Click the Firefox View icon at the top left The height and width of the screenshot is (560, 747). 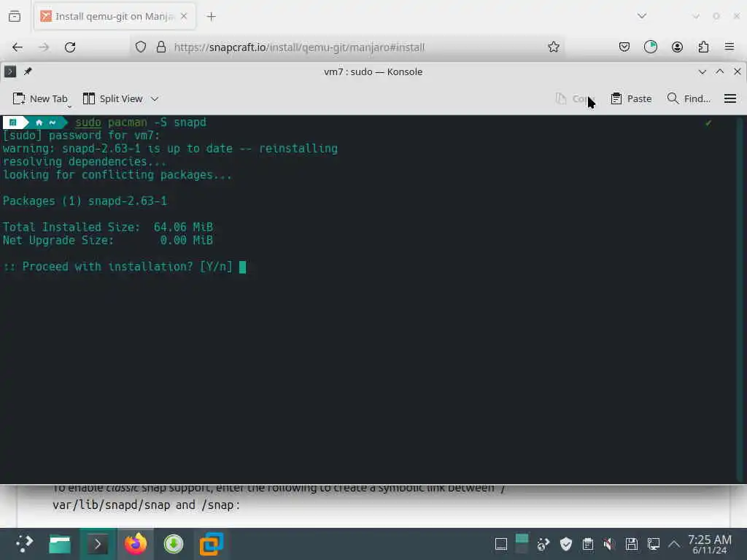[15, 16]
